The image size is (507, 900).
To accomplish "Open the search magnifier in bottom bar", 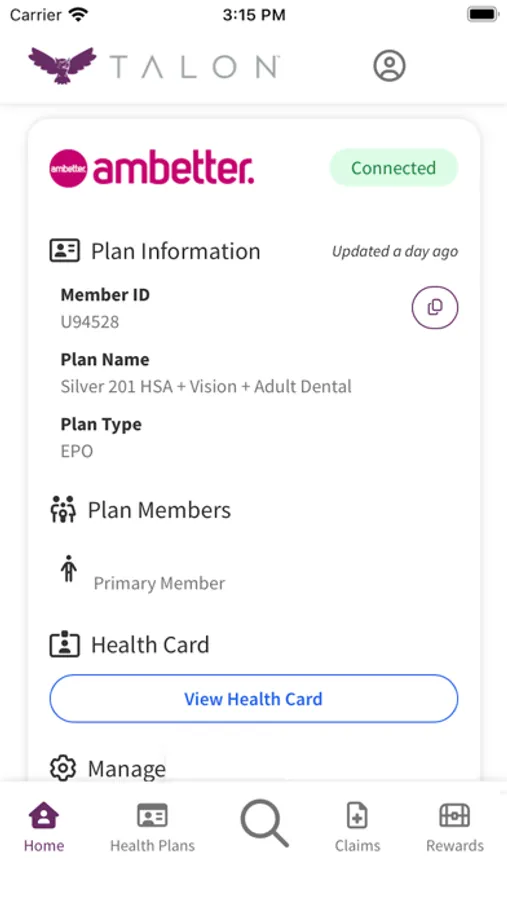I will [264, 823].
